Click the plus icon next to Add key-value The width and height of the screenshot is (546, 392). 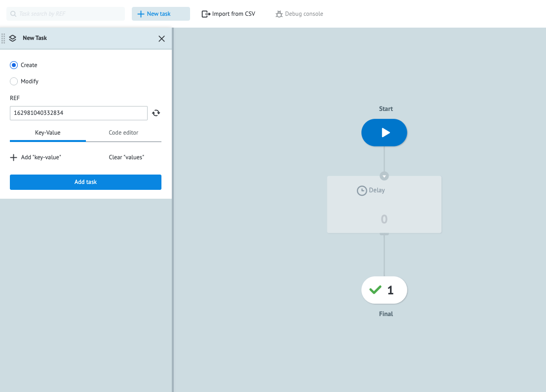click(x=13, y=157)
